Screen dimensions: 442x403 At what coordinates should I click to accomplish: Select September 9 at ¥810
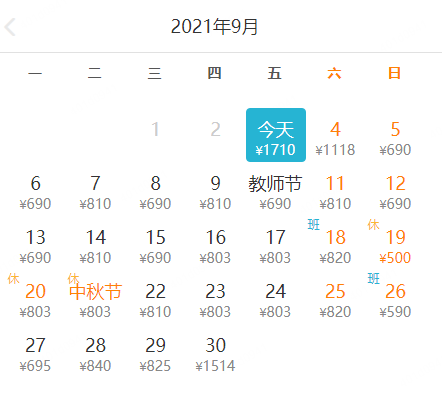click(215, 192)
